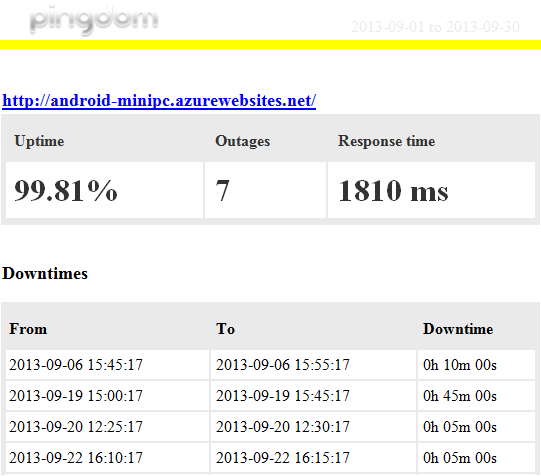
Task: Open the android-minipc.azurewebsites.net link
Action: point(159,101)
